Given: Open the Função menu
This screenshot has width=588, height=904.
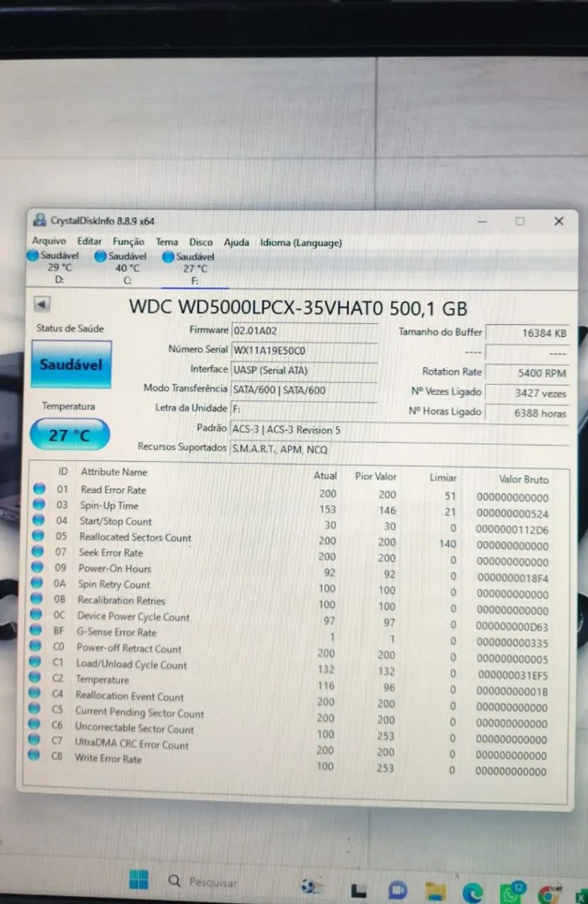Looking at the screenshot, I should 128,242.
